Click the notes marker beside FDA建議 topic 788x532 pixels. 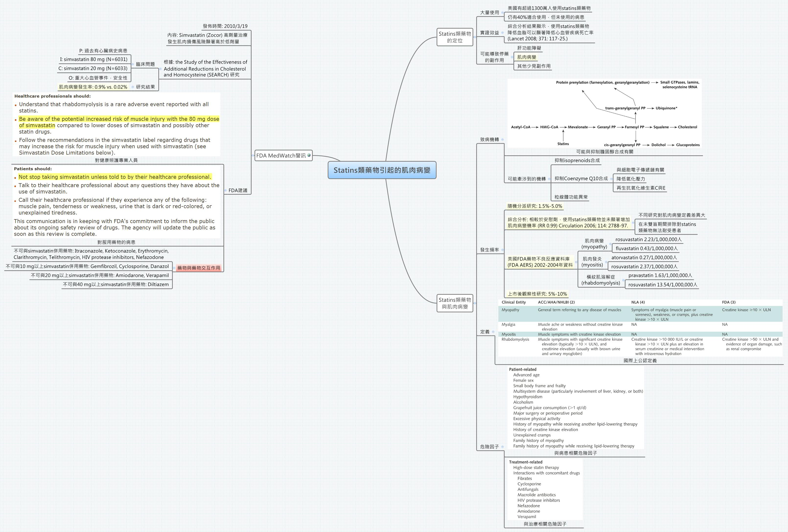click(x=226, y=191)
